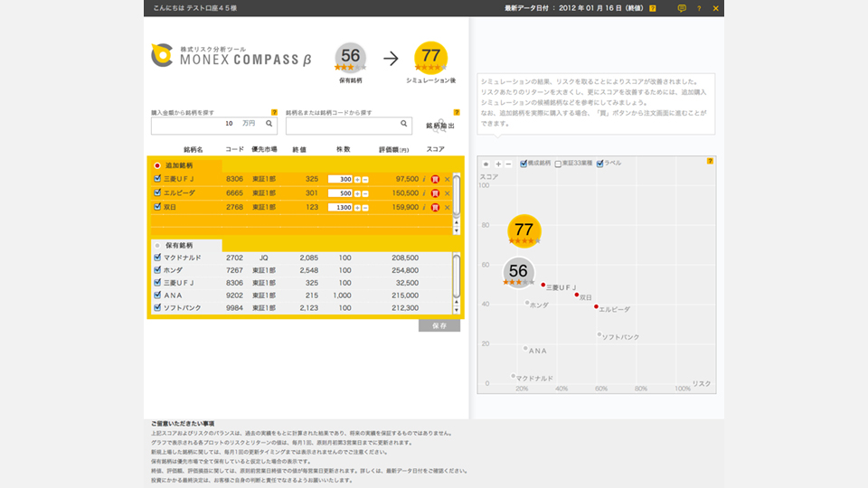Screen dimensions: 868x488
Task: Uncheck the ソフトバンク holding checkbox
Action: [x=157, y=307]
